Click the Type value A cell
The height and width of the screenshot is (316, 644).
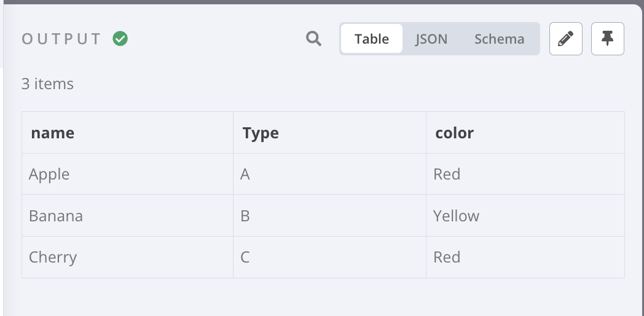click(x=329, y=174)
